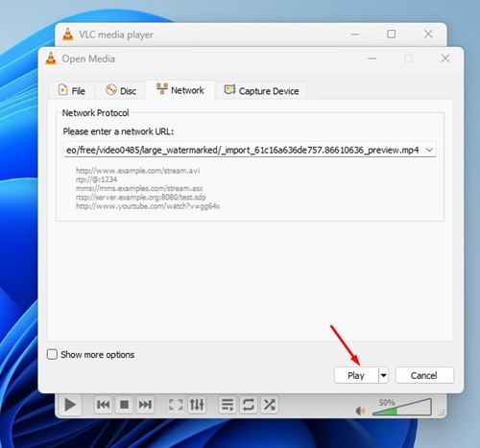Viewport: 480px width, 448px height.
Task: Switch to the Disc tab
Action: pos(121,90)
